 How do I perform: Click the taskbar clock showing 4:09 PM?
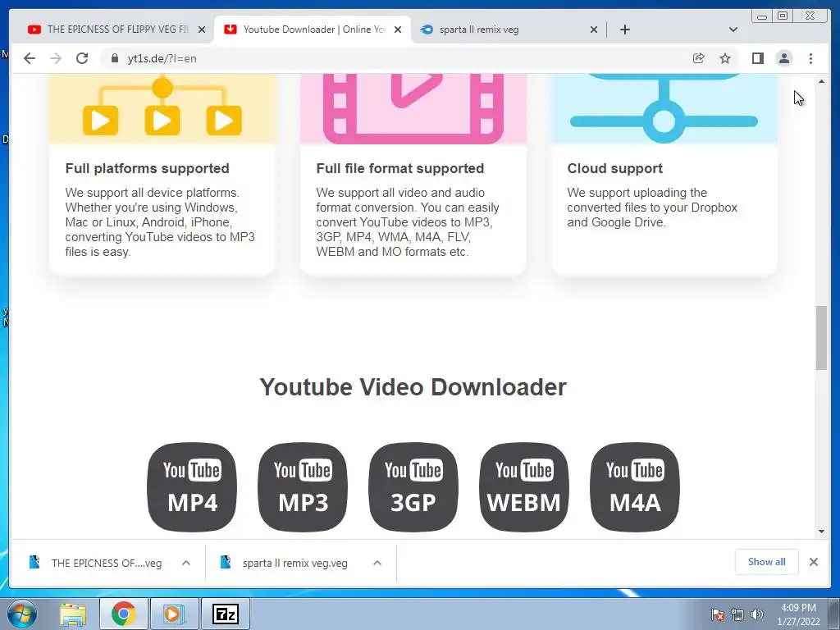tap(798, 614)
